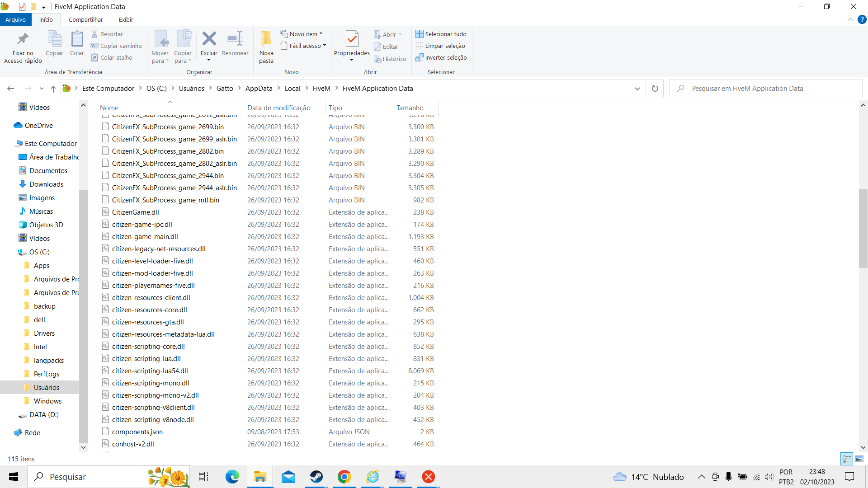868x488 pixels.
Task: Click Selecionar tudo
Action: 441,34
